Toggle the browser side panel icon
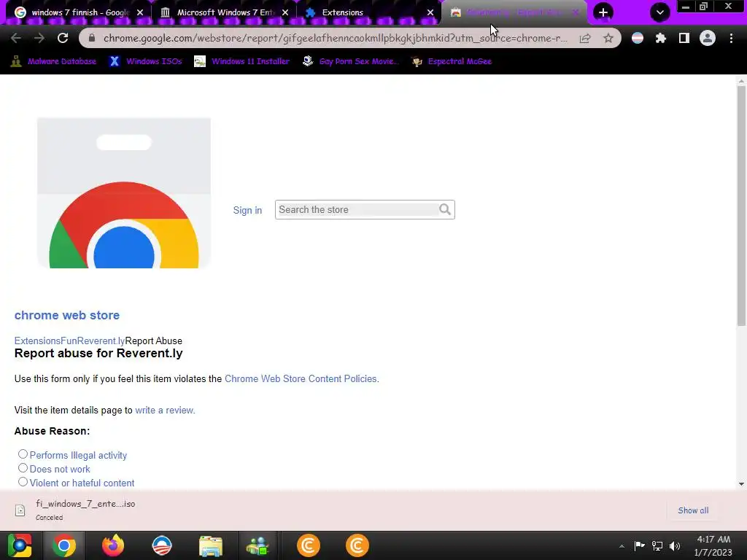747x560 pixels. pyautogui.click(x=684, y=38)
